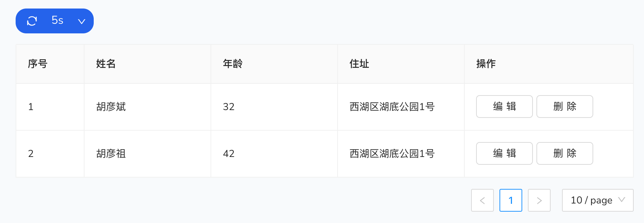
Task: Select page 1 in pagination
Action: (511, 200)
